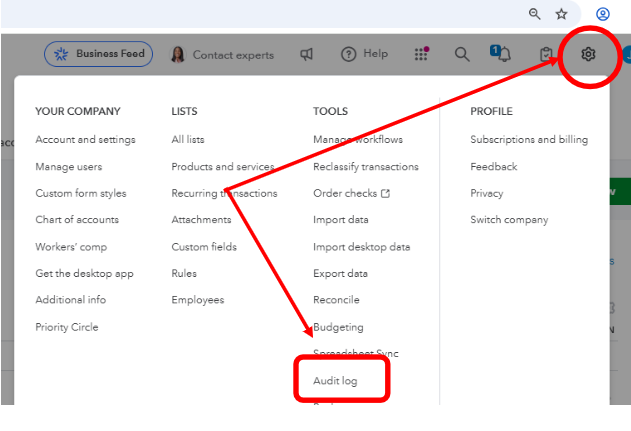The width and height of the screenshot is (631, 431).
Task: Open the browser profile avatar icon
Action: tap(602, 14)
